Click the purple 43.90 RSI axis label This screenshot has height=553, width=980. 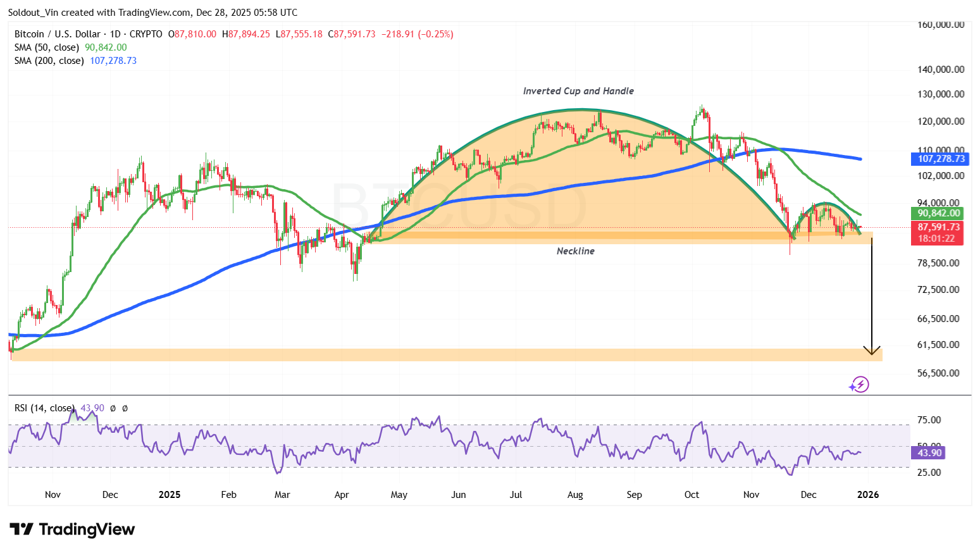pos(927,452)
